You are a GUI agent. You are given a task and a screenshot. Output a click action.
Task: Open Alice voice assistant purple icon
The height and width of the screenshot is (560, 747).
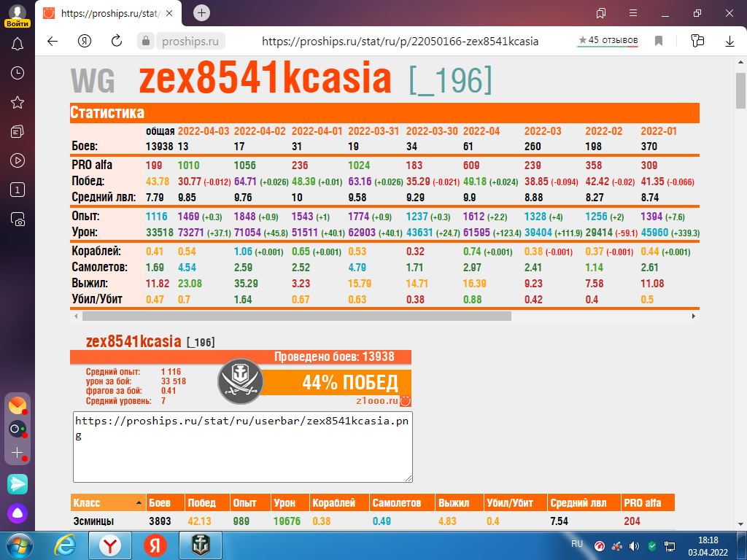click(18, 513)
